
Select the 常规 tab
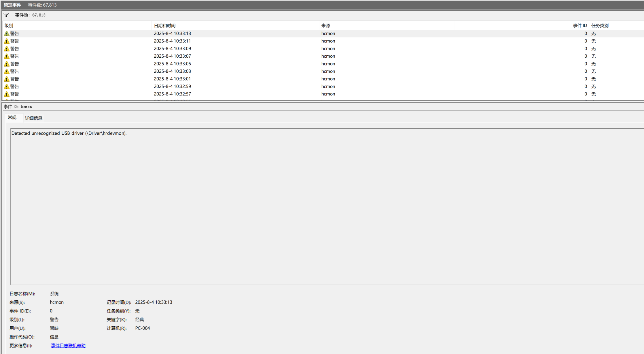[12, 118]
